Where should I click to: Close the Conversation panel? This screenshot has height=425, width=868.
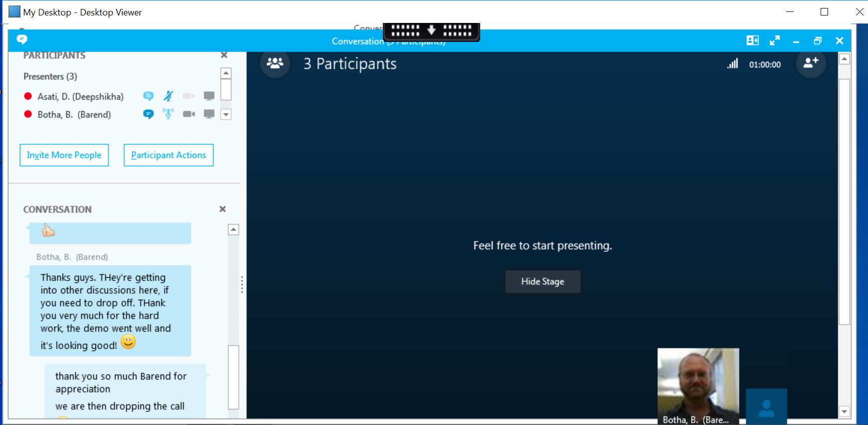223,209
